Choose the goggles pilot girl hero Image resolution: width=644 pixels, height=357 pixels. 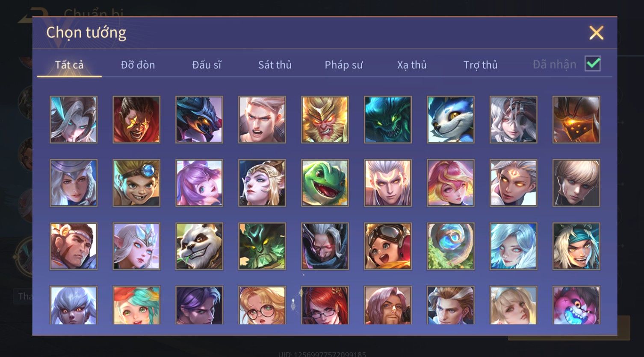(x=388, y=246)
